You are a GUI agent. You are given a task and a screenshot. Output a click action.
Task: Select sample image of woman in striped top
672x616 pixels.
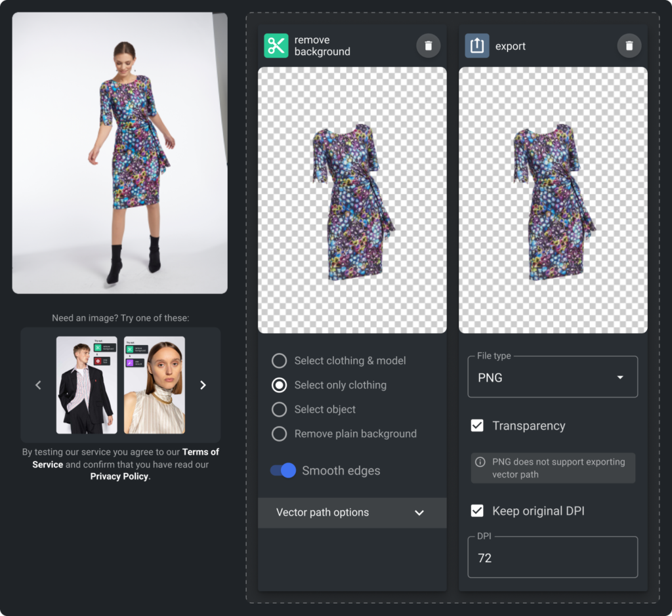[154, 385]
